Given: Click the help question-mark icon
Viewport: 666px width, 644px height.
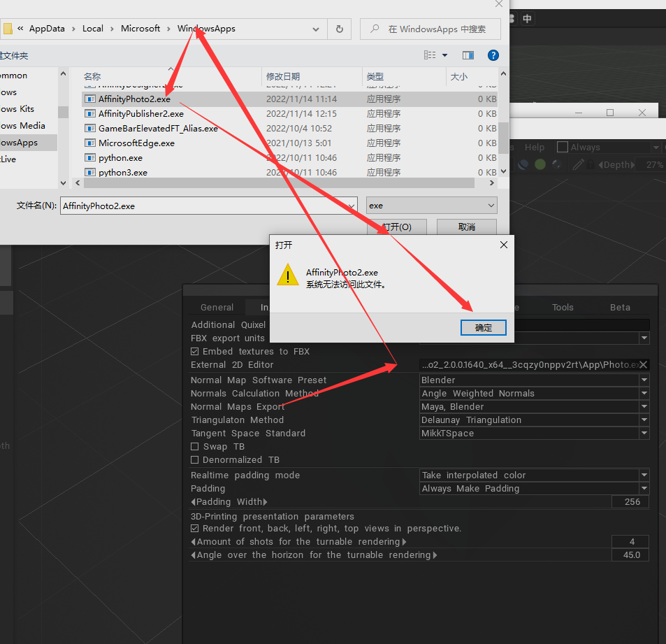Looking at the screenshot, I should pyautogui.click(x=493, y=55).
